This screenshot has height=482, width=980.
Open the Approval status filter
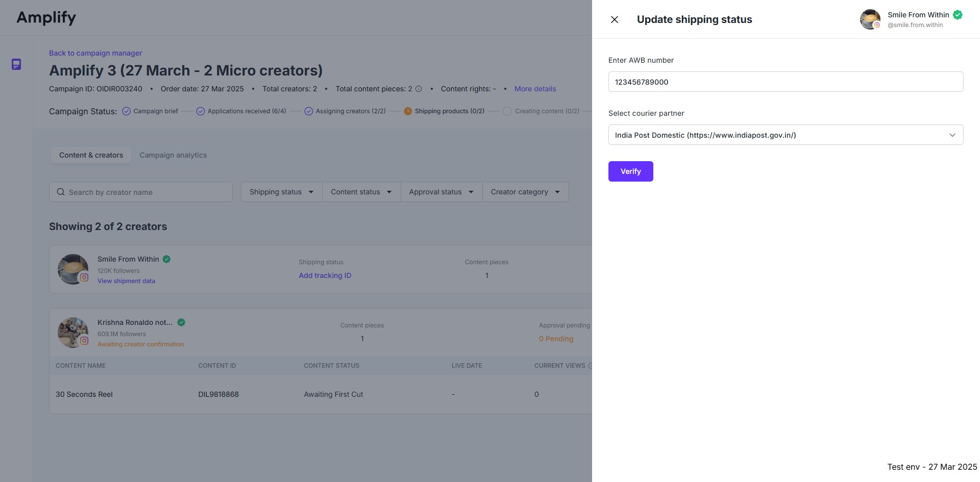pos(442,192)
